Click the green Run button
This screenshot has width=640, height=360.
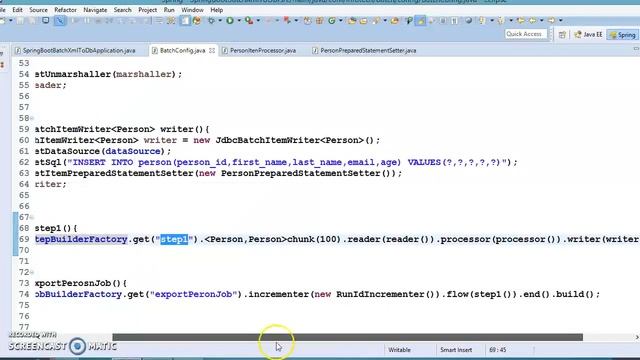click(x=230, y=20)
